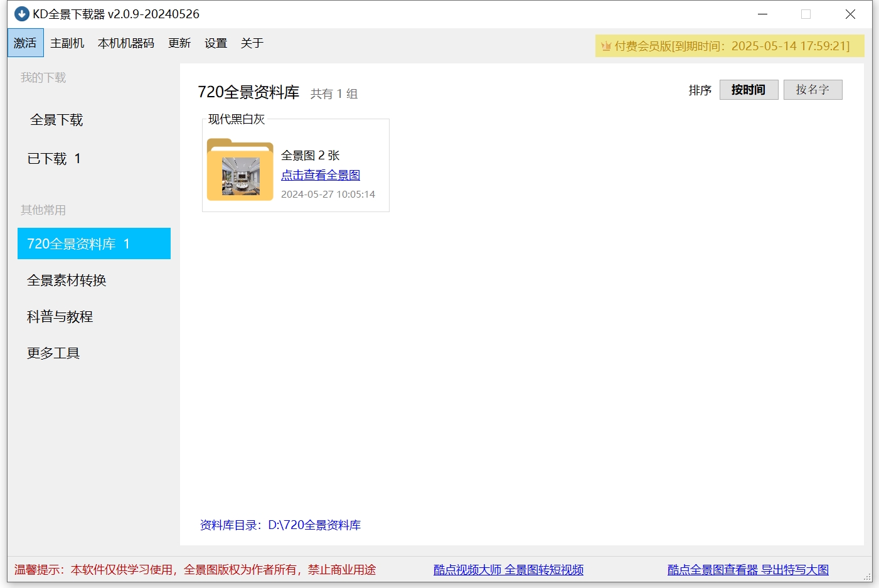Viewport: 879px width, 588px height.
Task: Open 酷点全景图查看器 导出特写大图 link
Action: [x=748, y=570]
